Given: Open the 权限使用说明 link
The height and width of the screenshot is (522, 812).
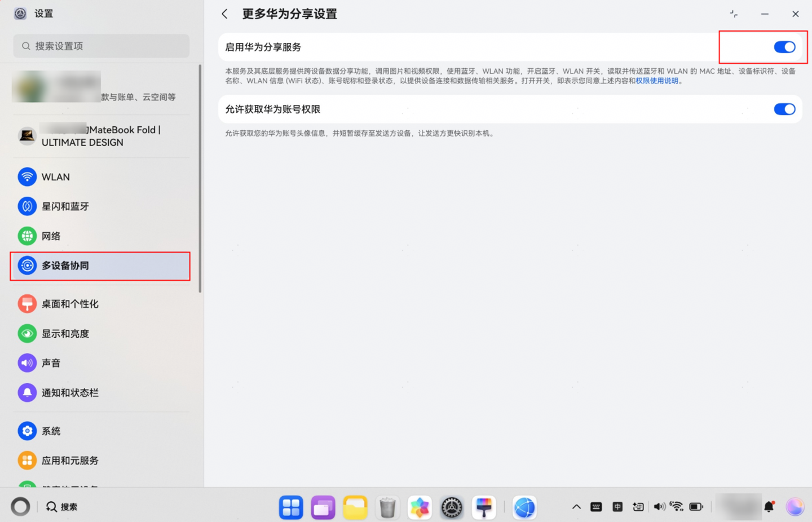Looking at the screenshot, I should pyautogui.click(x=657, y=81).
